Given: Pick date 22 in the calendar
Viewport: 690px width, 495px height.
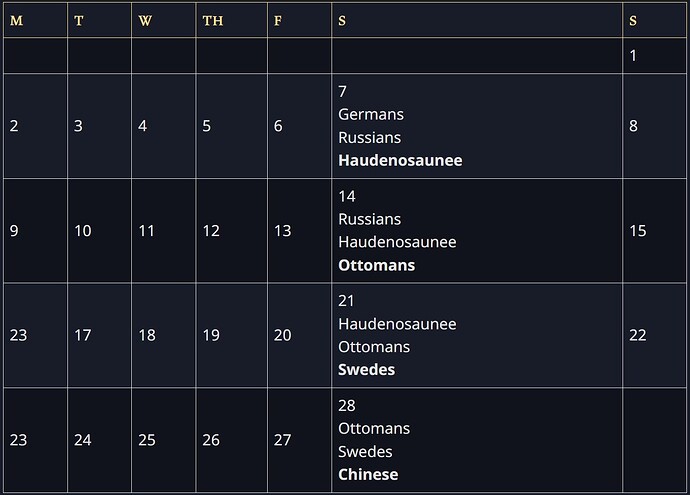Looking at the screenshot, I should coord(638,335).
